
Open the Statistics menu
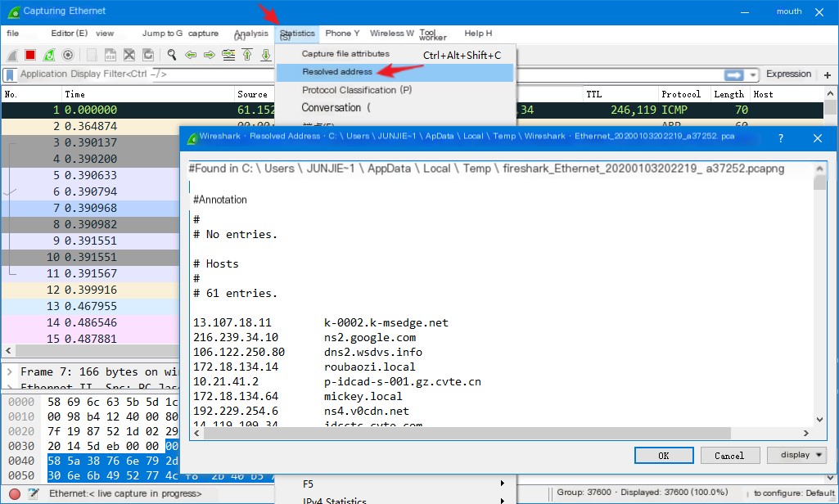click(x=297, y=34)
